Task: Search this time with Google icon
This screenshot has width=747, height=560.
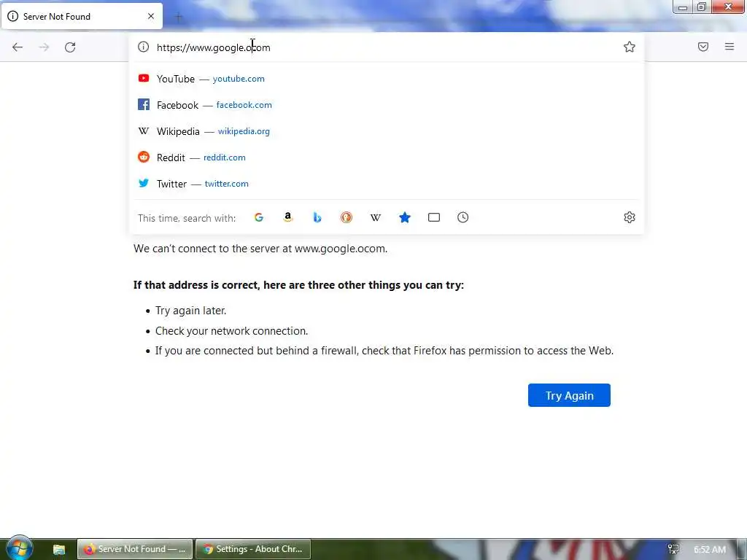Action: point(259,217)
